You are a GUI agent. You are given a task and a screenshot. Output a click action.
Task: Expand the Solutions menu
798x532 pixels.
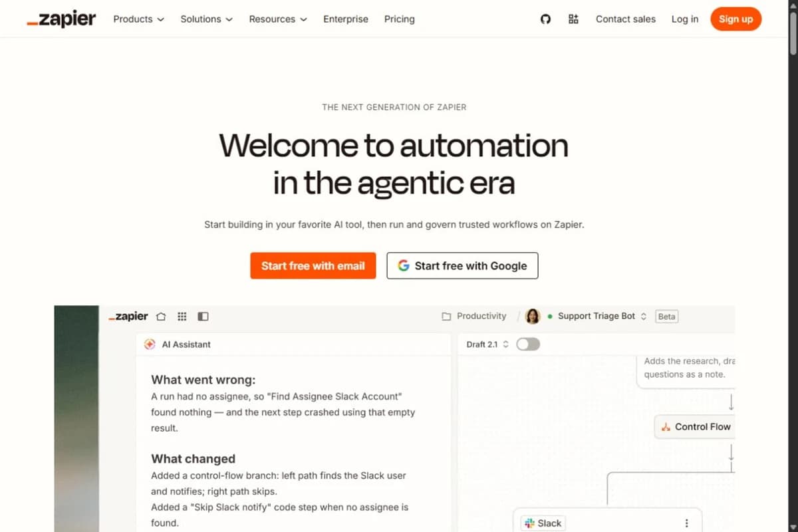(x=207, y=19)
